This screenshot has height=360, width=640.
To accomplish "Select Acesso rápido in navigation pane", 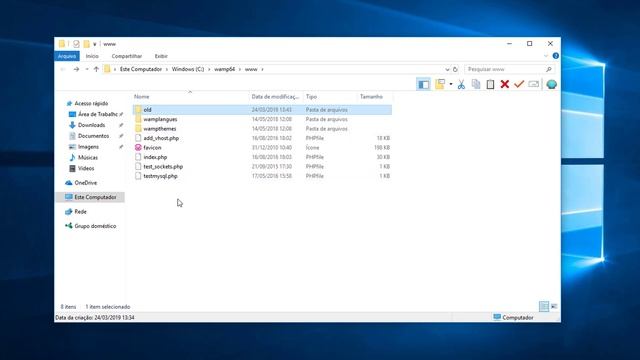I will point(91,104).
